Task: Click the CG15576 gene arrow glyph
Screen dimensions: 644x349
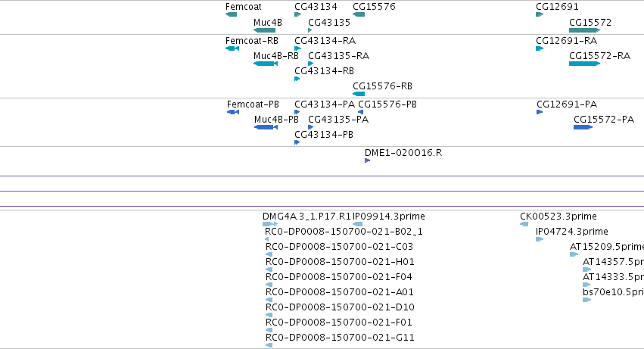Action: [359, 15]
